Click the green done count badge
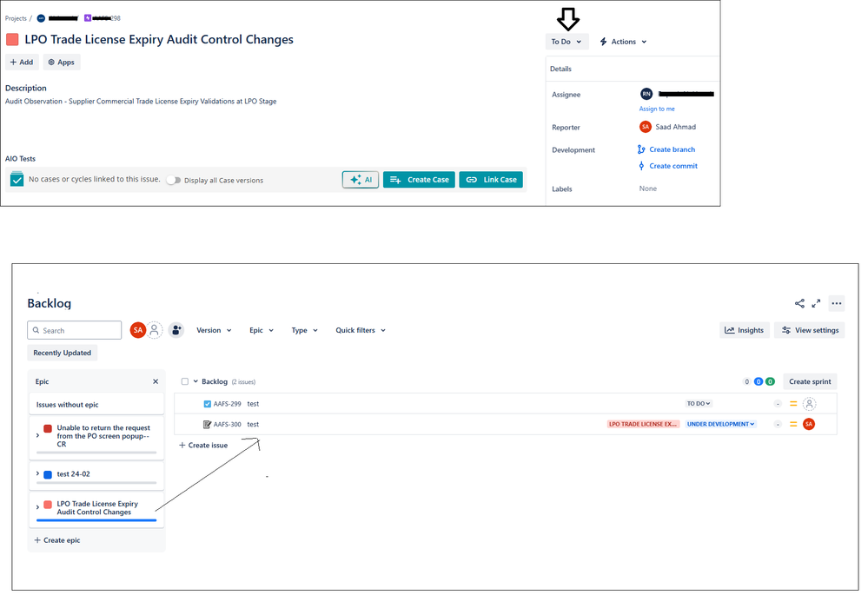 point(770,381)
